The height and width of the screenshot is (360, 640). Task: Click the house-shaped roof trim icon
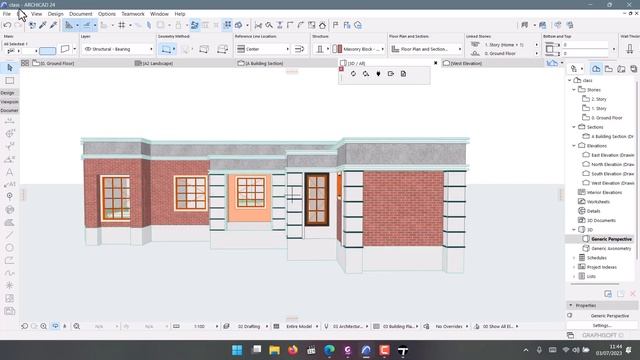(x=322, y=25)
